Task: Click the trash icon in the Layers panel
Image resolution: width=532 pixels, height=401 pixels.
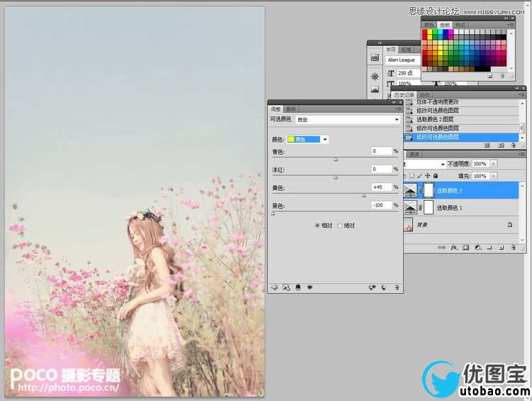Action: click(511, 248)
